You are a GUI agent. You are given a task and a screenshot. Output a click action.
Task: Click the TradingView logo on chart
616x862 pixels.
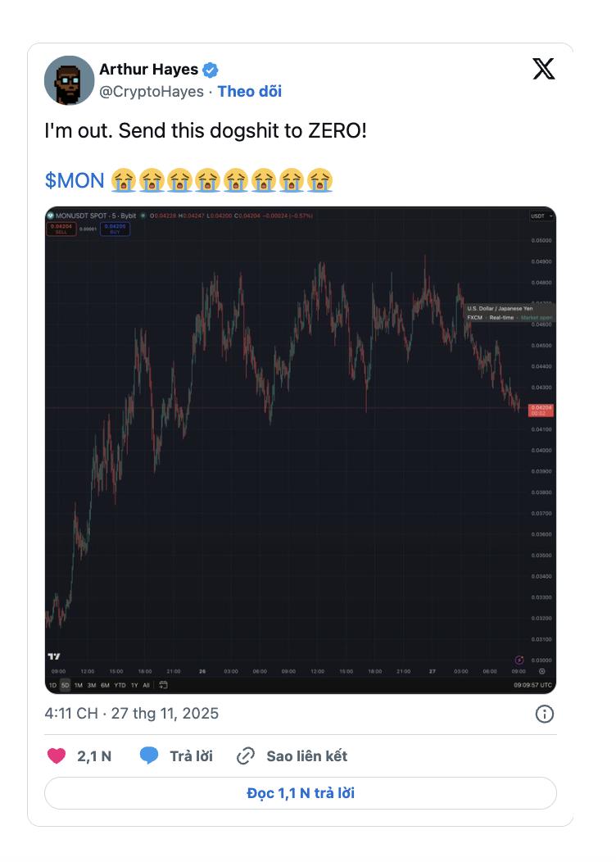(x=55, y=656)
